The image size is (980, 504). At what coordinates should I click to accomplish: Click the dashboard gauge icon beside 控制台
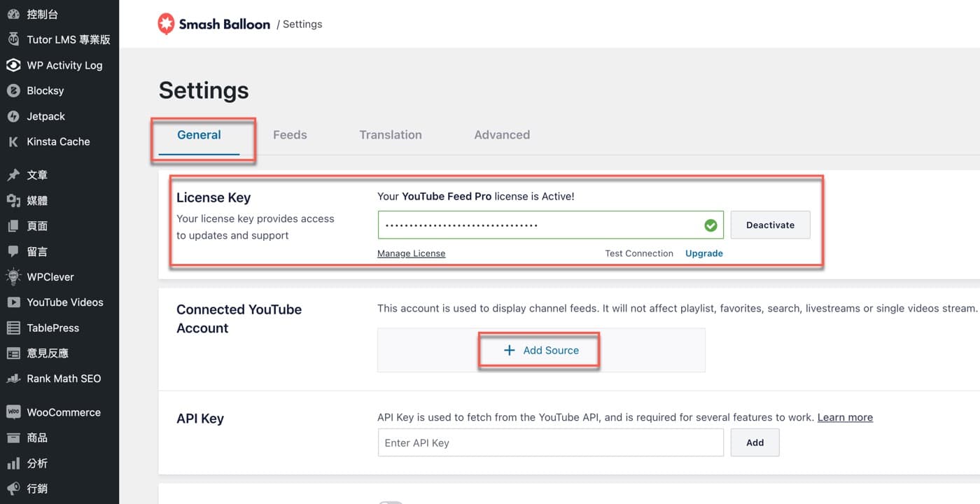[13, 14]
